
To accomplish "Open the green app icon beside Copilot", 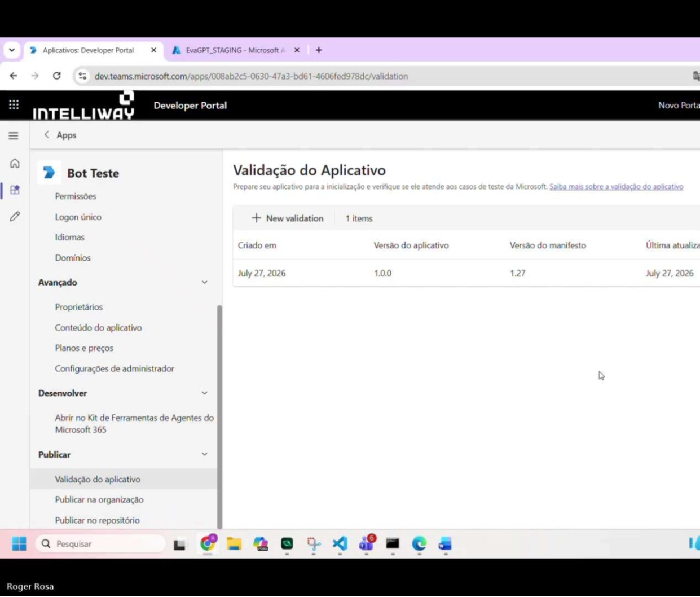I will point(287,544).
